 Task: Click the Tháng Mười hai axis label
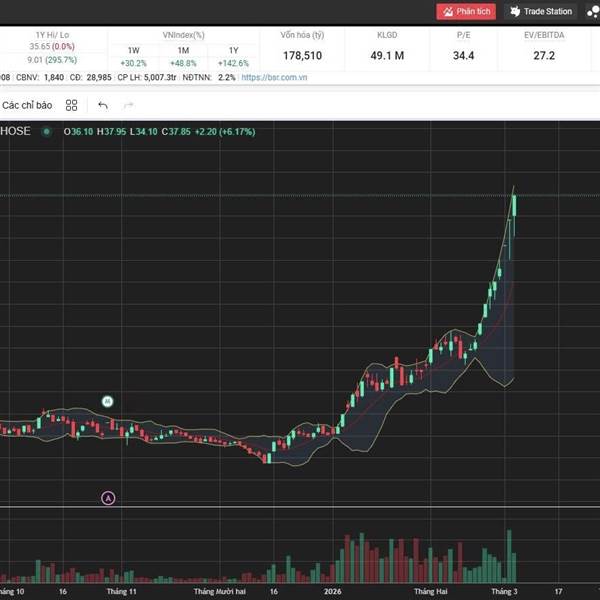tap(220, 591)
